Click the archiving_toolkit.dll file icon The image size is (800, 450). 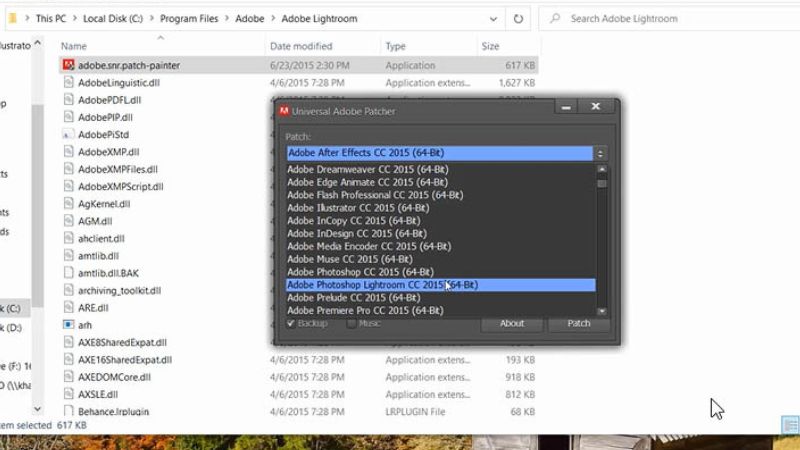point(68,290)
